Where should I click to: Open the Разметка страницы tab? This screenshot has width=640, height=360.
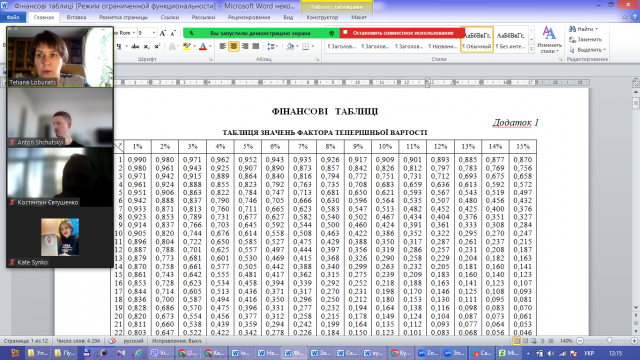pos(123,18)
